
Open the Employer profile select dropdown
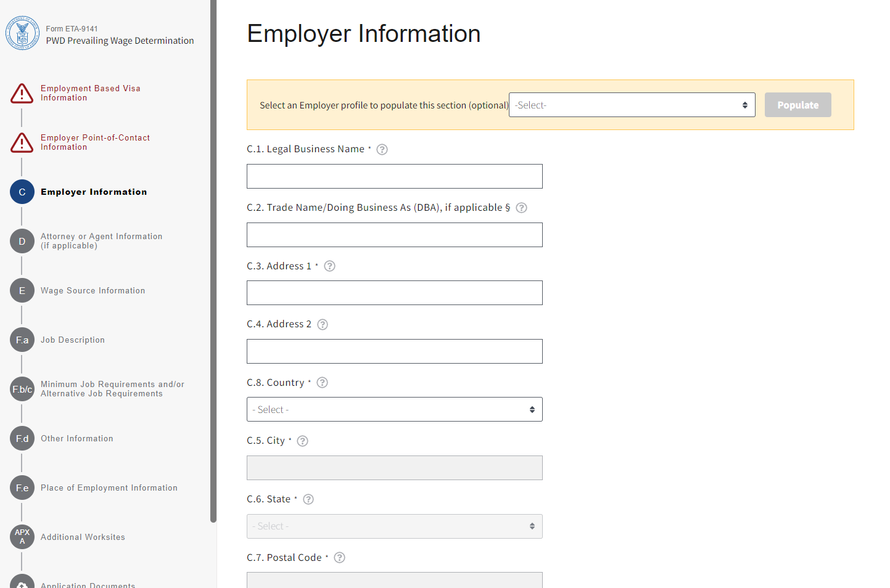632,105
